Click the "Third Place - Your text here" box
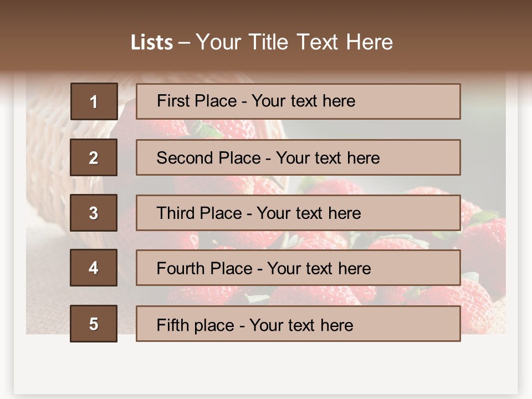The height and width of the screenshot is (399, 532). tap(298, 213)
